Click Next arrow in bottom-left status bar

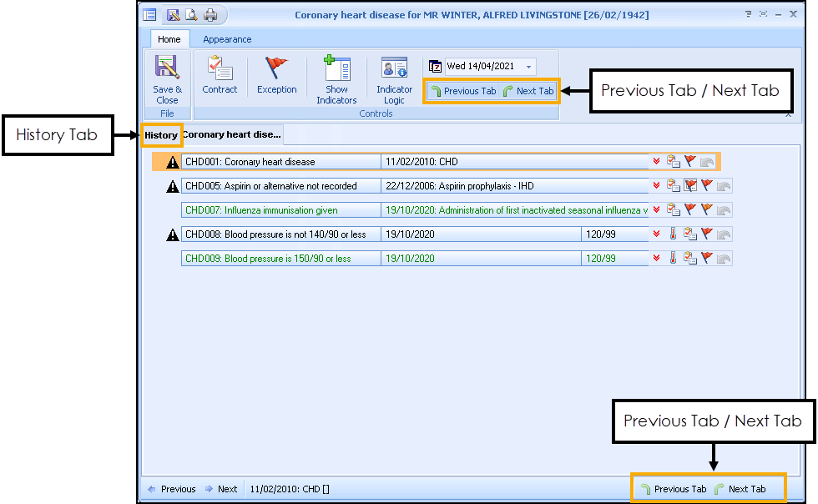click(x=221, y=489)
